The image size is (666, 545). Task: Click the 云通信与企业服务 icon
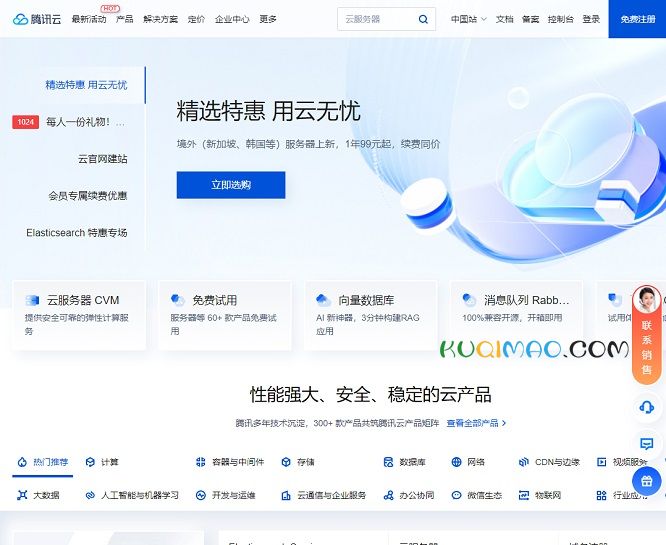[286, 495]
